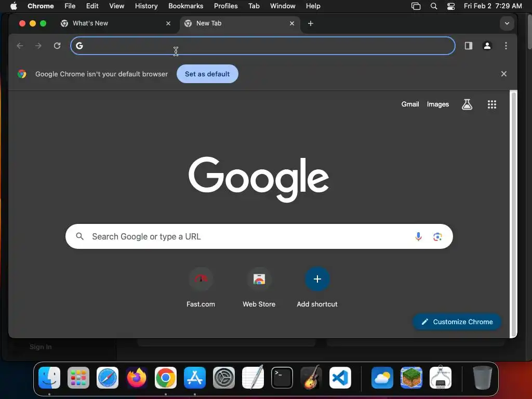Screen dimensions: 532x399
Task: Switch to the What's New tab
Action: pyautogui.click(x=115, y=23)
